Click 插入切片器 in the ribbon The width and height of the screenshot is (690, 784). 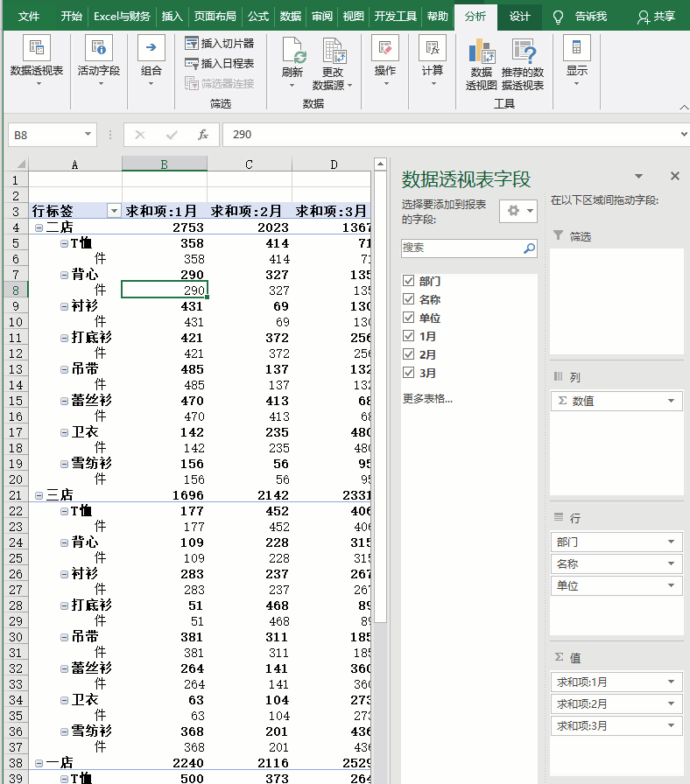coord(219,44)
